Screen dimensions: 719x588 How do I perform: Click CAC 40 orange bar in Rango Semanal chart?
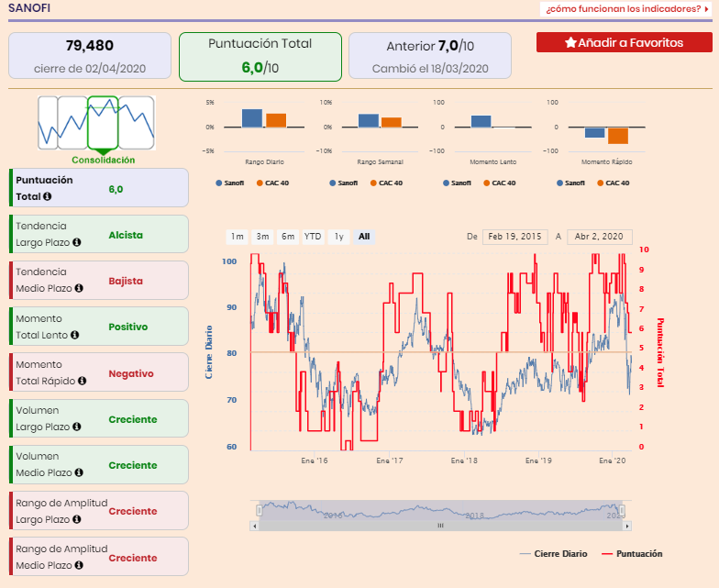391,123
